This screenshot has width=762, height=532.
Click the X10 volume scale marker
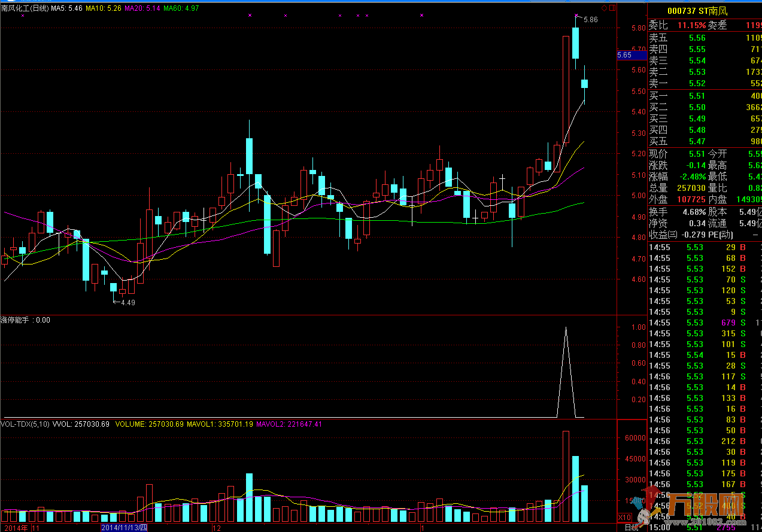[624, 517]
